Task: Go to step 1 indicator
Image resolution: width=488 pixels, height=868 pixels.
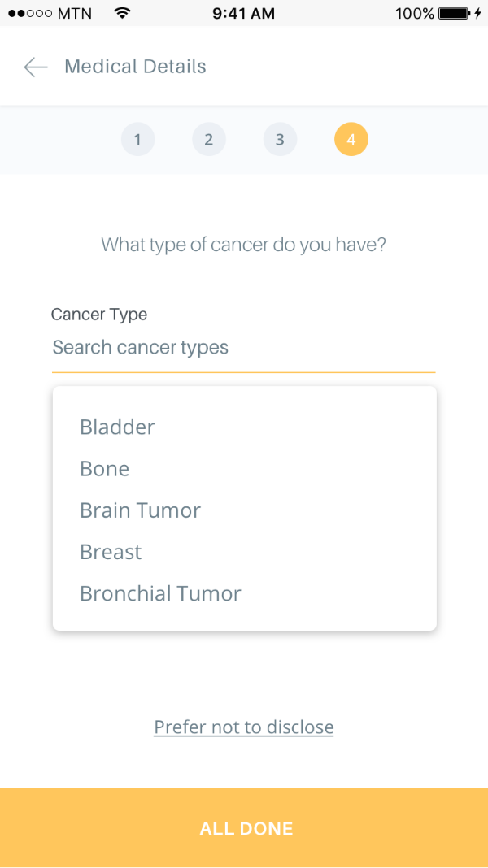Action: [x=137, y=140]
